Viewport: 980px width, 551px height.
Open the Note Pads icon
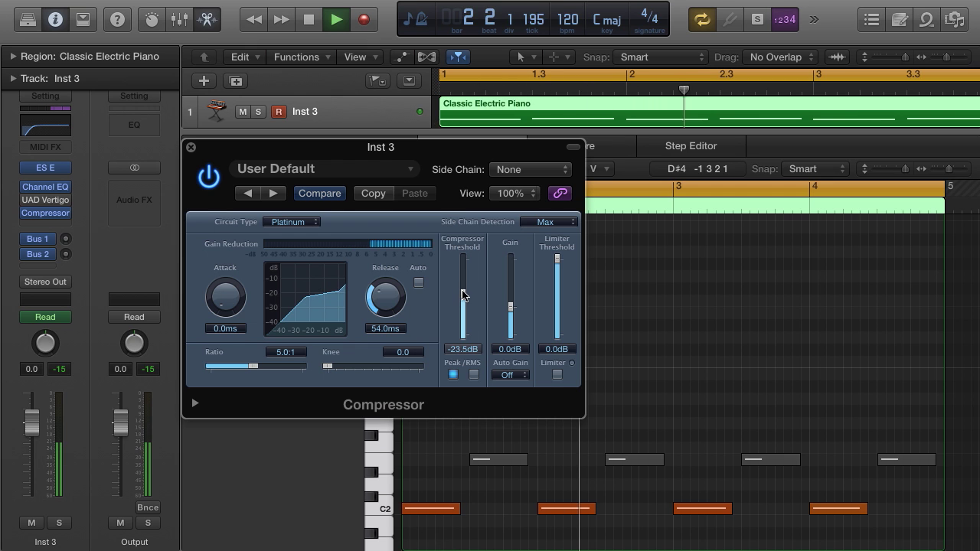coord(899,20)
